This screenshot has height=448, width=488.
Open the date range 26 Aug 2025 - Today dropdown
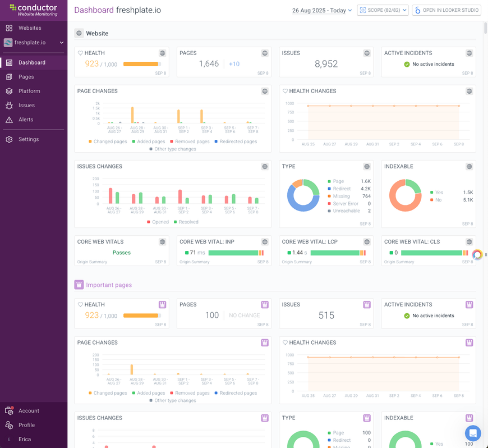(x=322, y=10)
